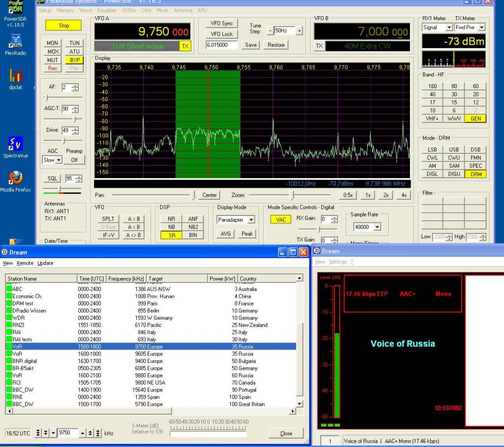Click the AF volume spinner arrows
Screen dimensions: 504x447
point(75,88)
